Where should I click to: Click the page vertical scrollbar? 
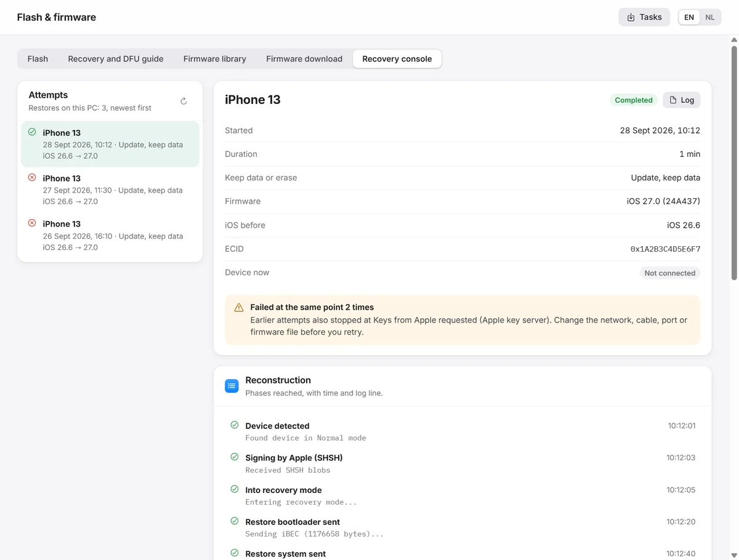click(x=734, y=163)
